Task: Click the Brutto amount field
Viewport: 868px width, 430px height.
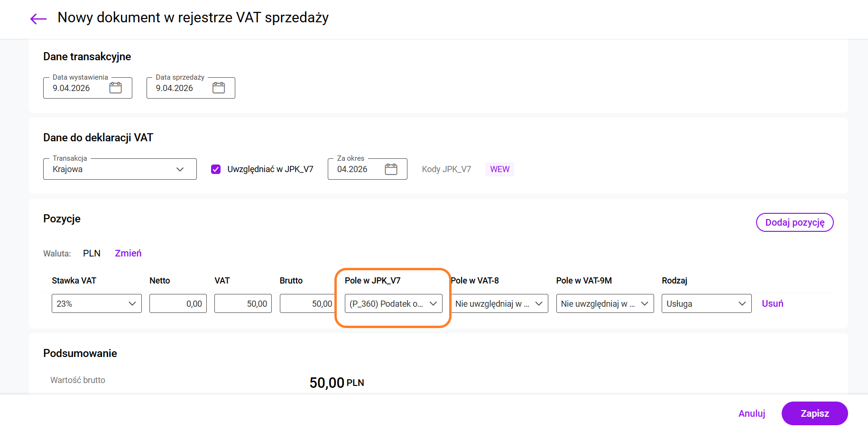Action: click(x=307, y=304)
